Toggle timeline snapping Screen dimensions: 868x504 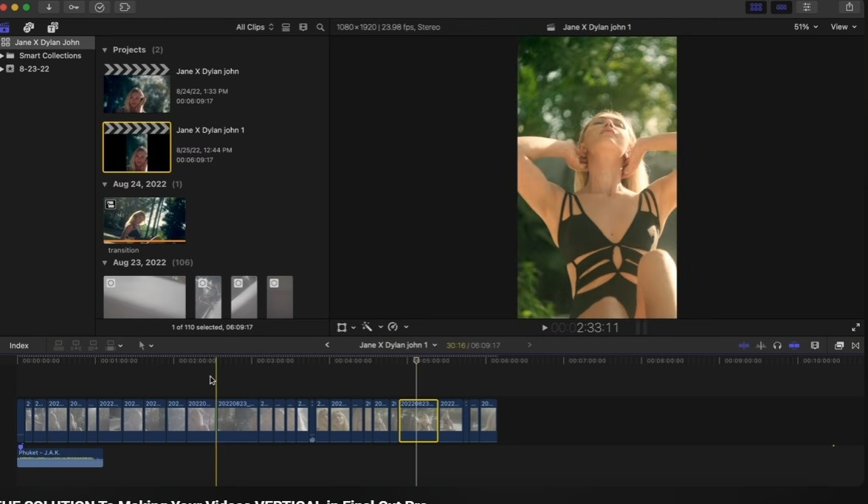pos(794,345)
